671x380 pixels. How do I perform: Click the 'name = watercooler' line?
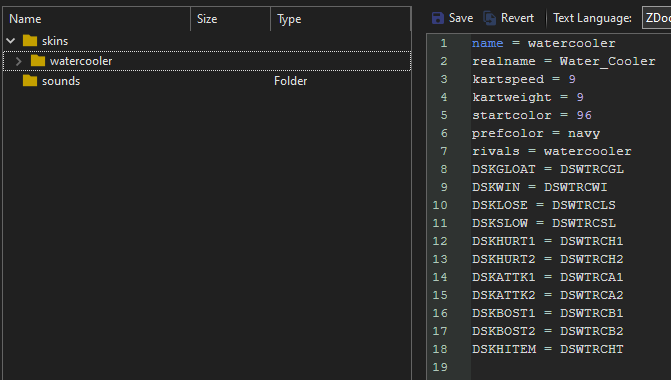pyautogui.click(x=543, y=43)
